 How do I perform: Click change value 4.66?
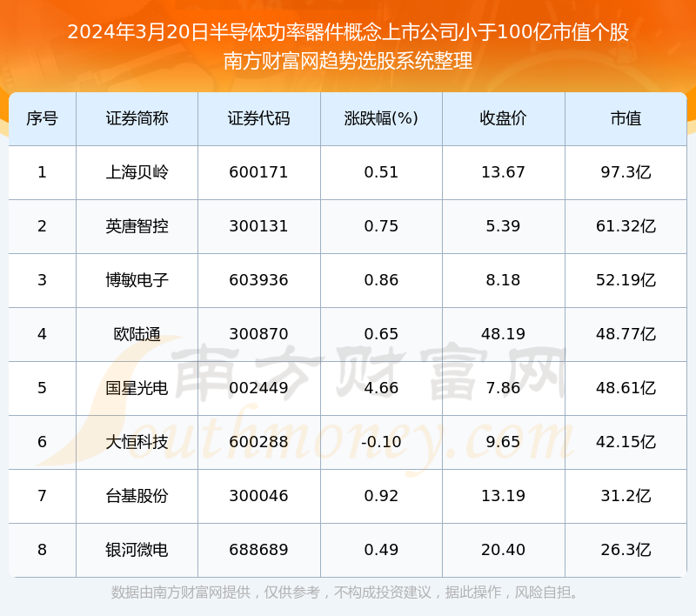click(381, 388)
